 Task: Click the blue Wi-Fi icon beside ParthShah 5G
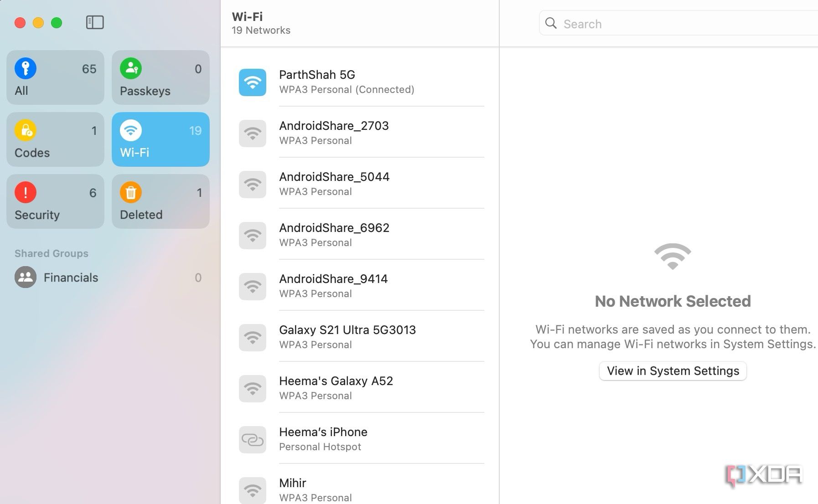pyautogui.click(x=253, y=82)
